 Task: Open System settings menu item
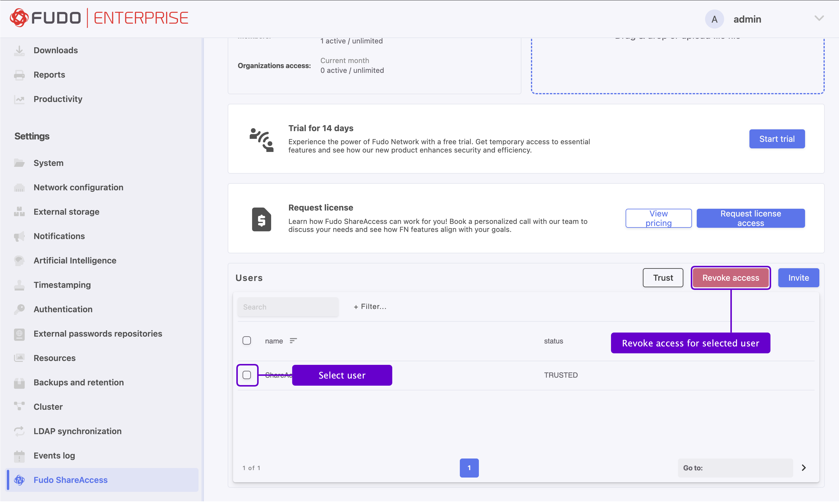49,163
